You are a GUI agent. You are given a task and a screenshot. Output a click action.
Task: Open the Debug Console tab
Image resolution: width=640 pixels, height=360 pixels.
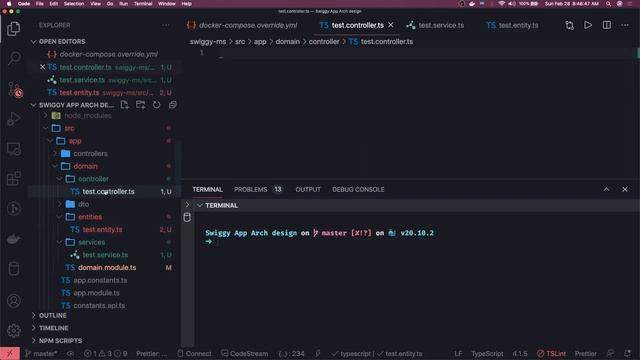(358, 189)
